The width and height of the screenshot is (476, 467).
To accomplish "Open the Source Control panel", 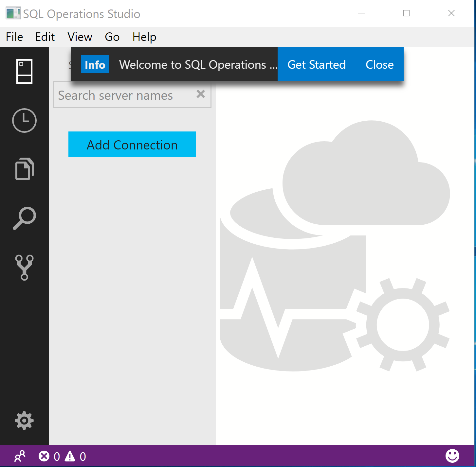I will [24, 267].
